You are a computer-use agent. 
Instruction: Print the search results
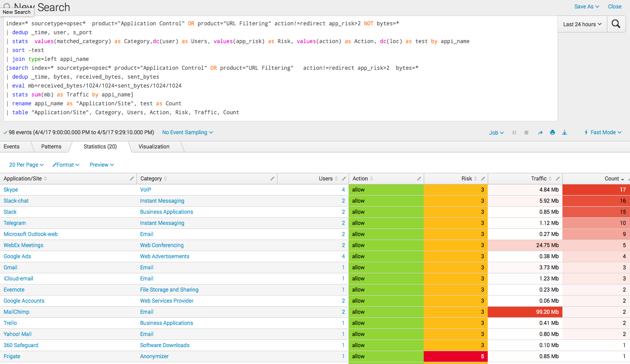coord(552,132)
